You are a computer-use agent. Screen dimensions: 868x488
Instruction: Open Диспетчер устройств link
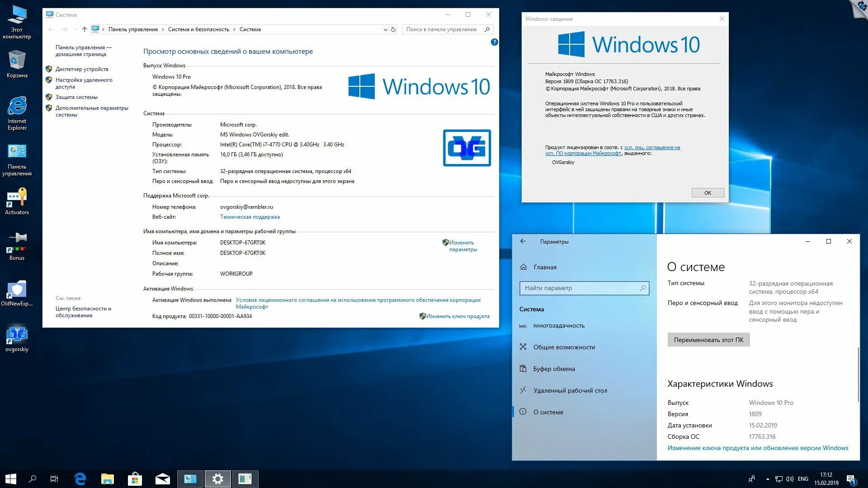82,69
